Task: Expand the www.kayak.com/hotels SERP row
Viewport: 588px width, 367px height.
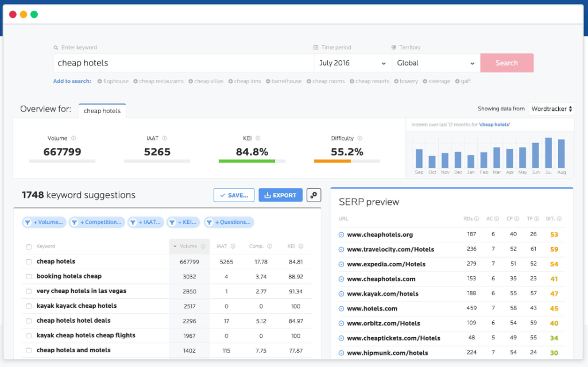Action: click(x=341, y=294)
